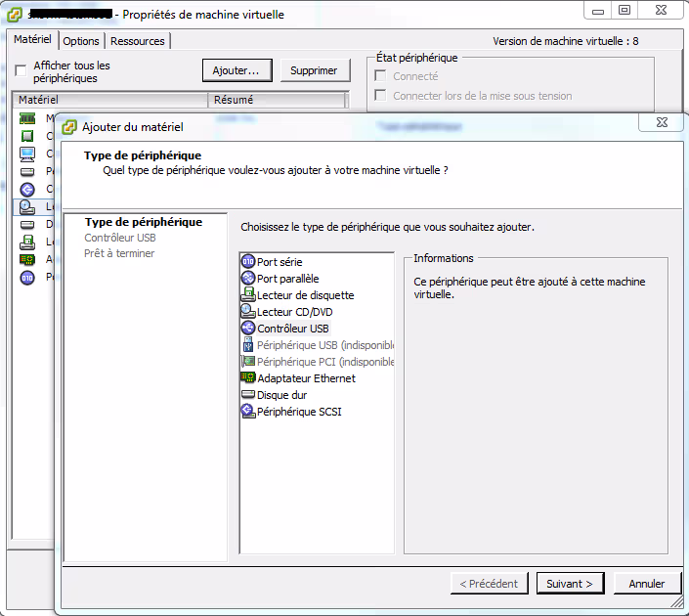
Task: Pick the Disque dur icon
Action: [x=248, y=395]
